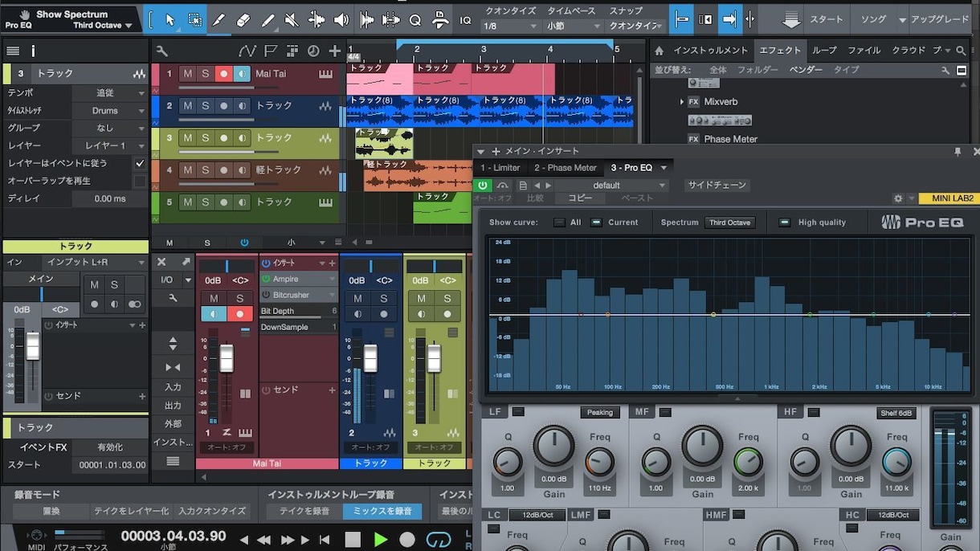Click the Stop transport button
The height and width of the screenshot is (551, 980).
point(353,539)
